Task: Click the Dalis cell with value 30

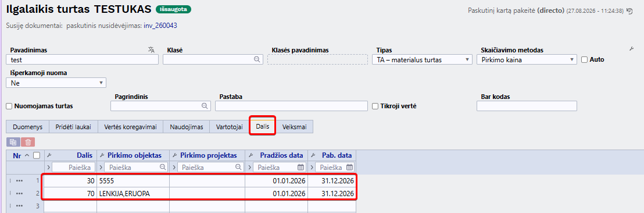Action: 71,181
